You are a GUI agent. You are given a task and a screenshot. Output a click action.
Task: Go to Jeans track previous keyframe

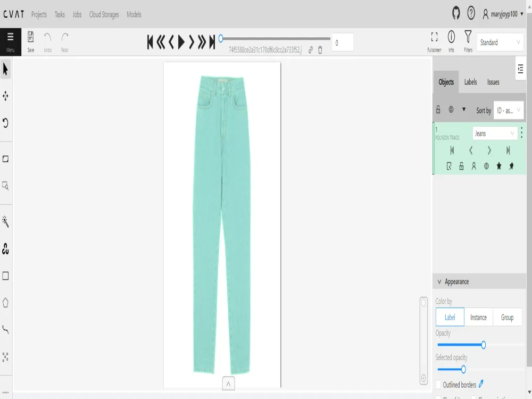point(471,151)
